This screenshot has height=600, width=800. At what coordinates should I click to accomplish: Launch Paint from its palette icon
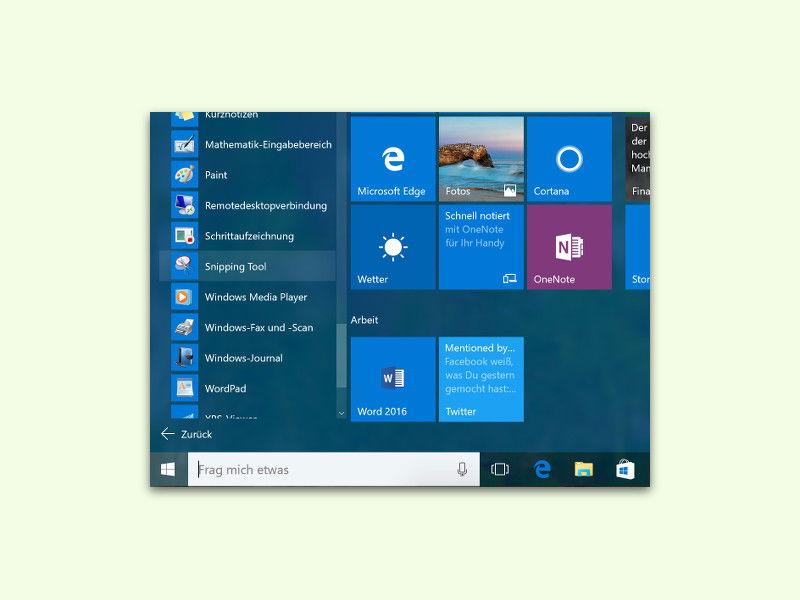click(x=184, y=175)
